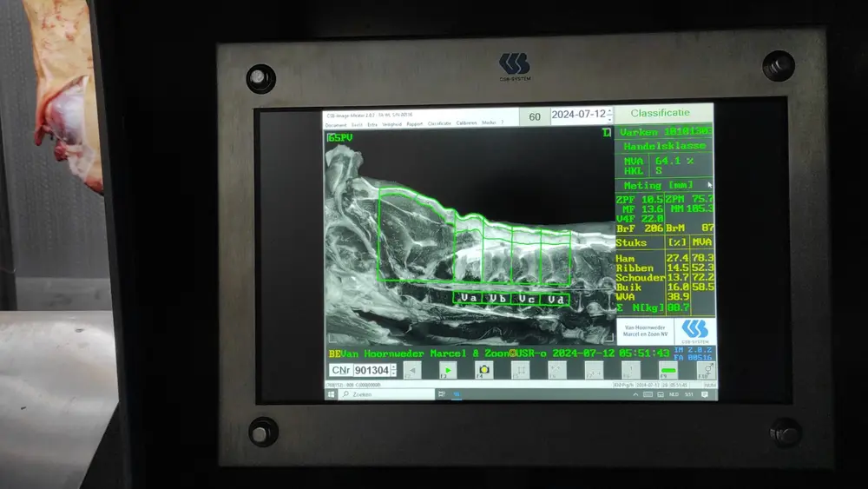Click the F6 toolbar button
Screen dimensions: 868x489
pos(557,370)
